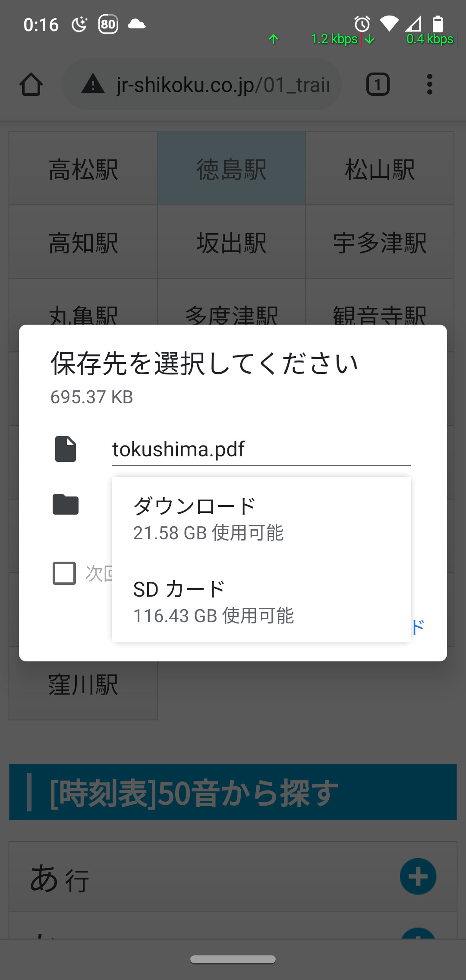The image size is (466, 980).
Task: Tap the cloud icon in status bar
Action: click(x=137, y=24)
